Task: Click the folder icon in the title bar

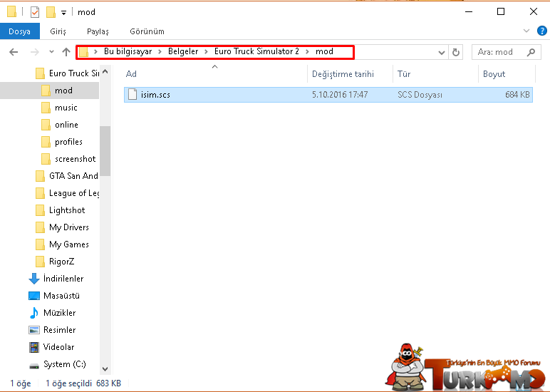Action: [11, 11]
